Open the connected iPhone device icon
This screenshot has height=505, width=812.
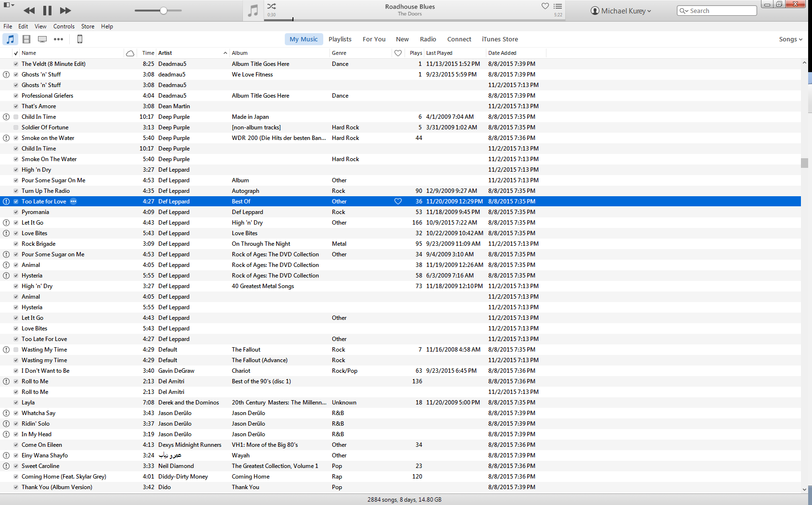(x=80, y=39)
